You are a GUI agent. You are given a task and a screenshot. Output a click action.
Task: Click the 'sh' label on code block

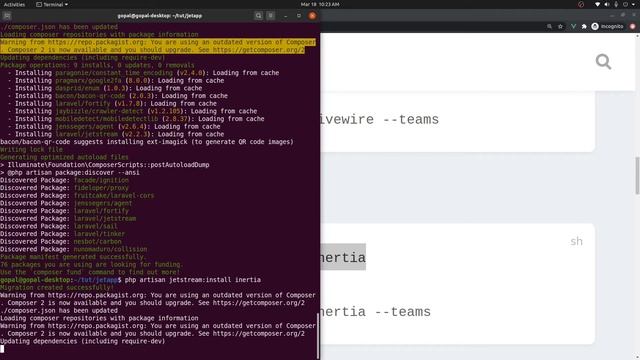[576, 241]
